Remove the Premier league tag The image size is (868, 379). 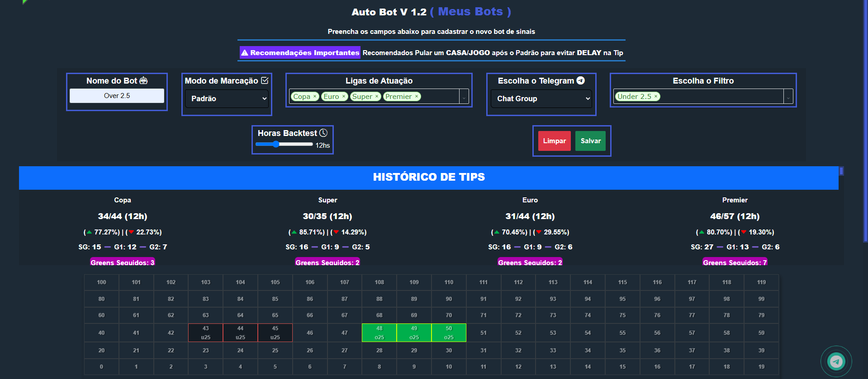coord(417,96)
